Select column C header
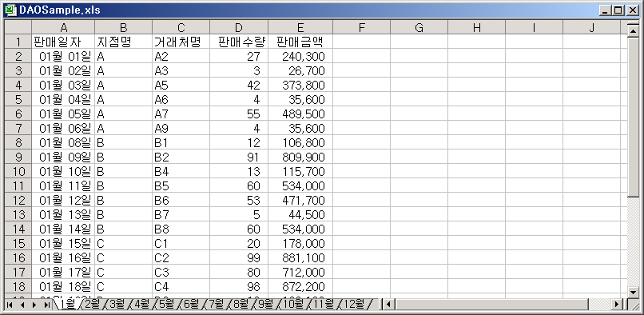644x315 pixels. (181, 27)
